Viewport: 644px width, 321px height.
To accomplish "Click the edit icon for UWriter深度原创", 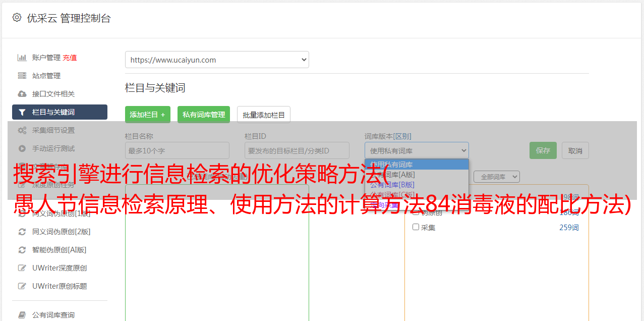I will click(x=22, y=268).
